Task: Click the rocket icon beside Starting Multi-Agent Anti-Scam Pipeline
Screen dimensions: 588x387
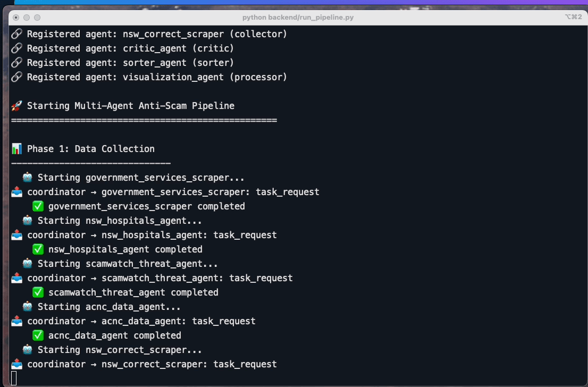Action: [15, 105]
